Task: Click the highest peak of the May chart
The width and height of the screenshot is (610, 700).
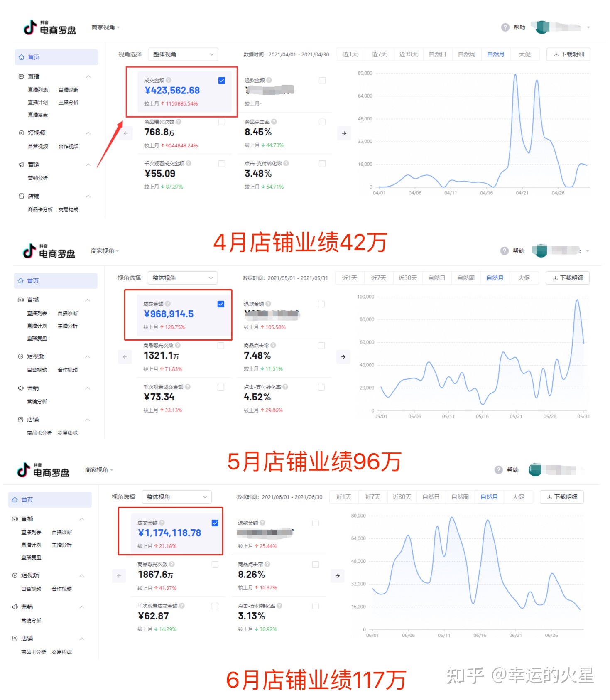Action: [x=577, y=300]
